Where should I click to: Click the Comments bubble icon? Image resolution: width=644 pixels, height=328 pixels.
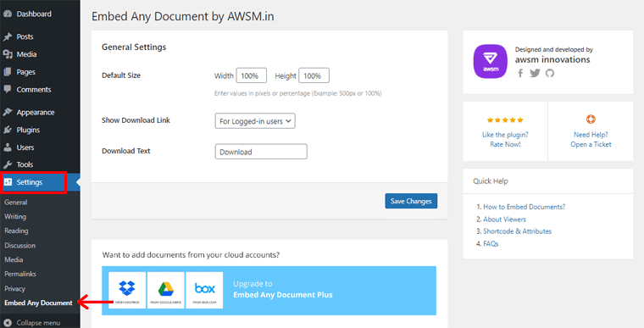[8, 89]
